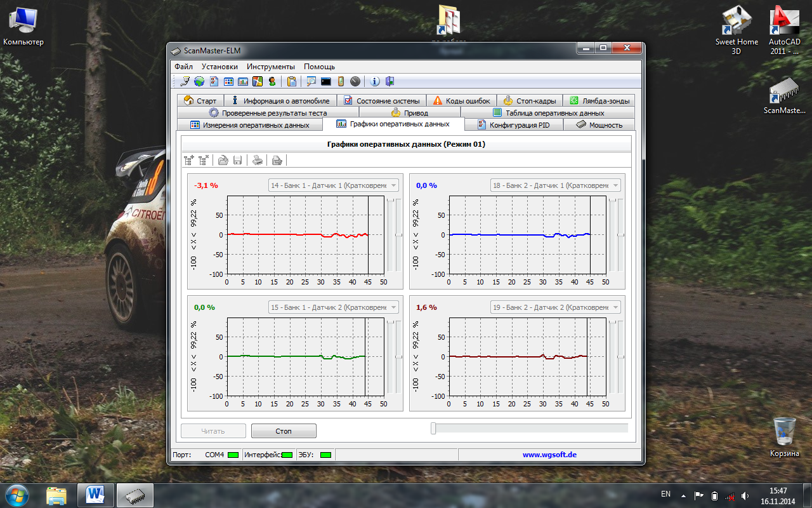Click the horizontal slider handle beside Стоп
Image resolution: width=812 pixels, height=508 pixels.
pos(433,429)
